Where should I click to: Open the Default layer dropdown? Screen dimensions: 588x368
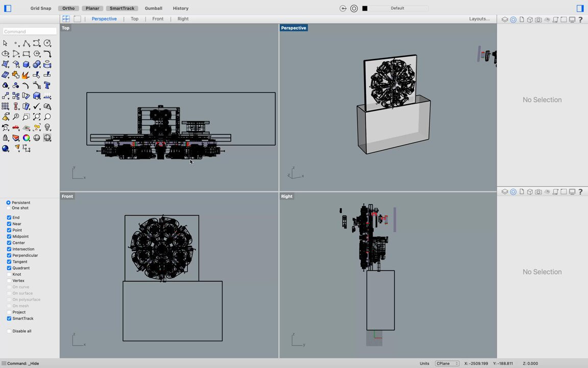tap(398, 8)
